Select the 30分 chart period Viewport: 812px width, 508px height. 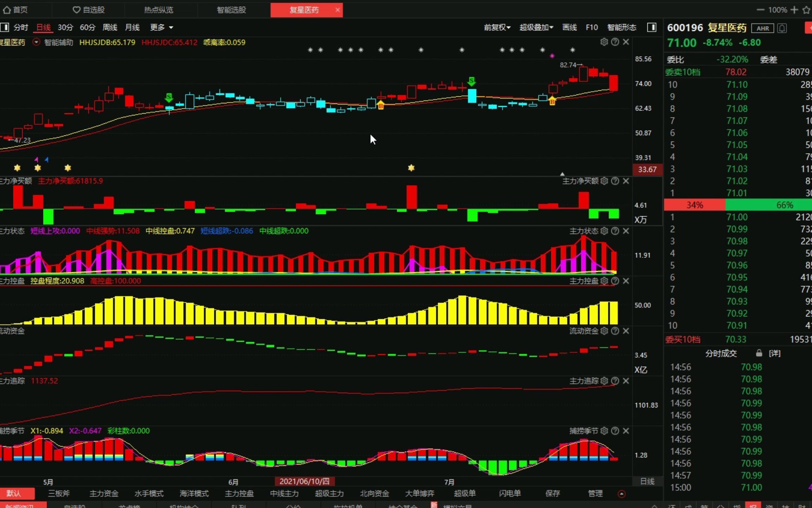65,27
